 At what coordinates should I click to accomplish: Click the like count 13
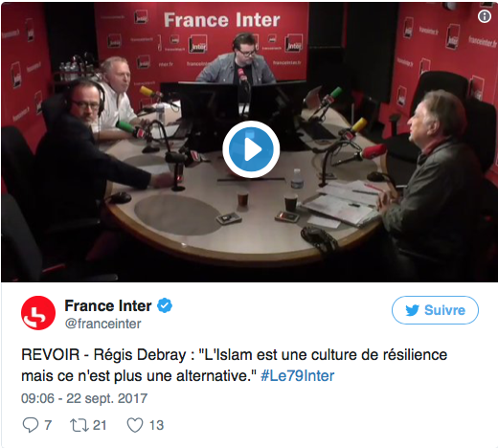point(156,425)
